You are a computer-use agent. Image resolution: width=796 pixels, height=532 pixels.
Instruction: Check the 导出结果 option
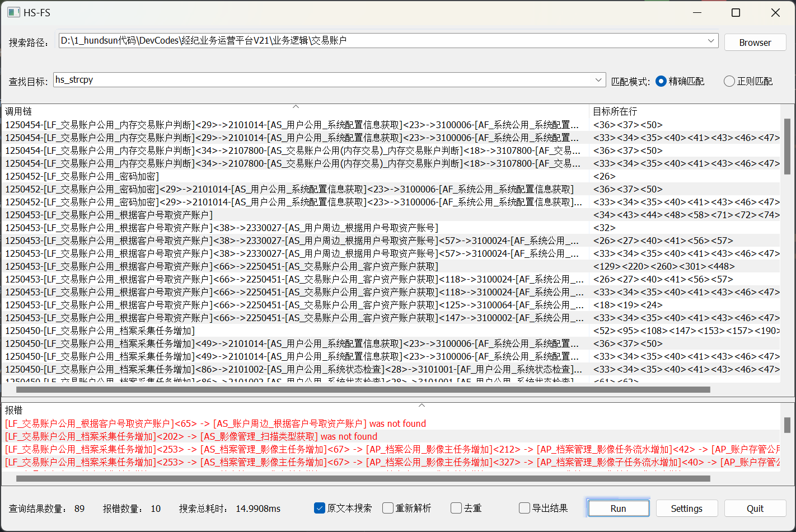525,508
